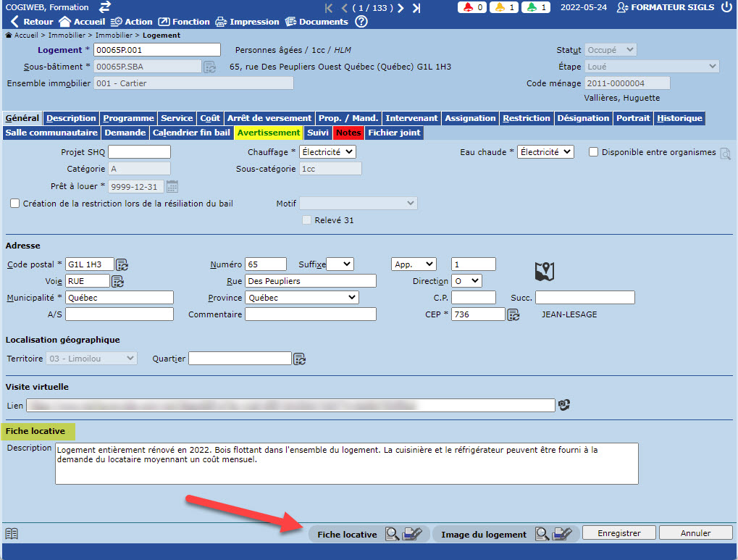Switch to the Historique tab

click(x=679, y=118)
